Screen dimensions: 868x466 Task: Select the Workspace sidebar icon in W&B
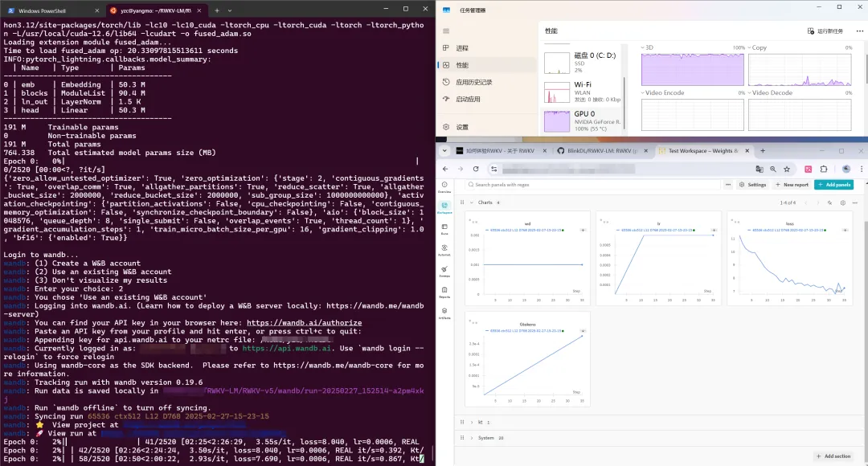click(x=444, y=208)
